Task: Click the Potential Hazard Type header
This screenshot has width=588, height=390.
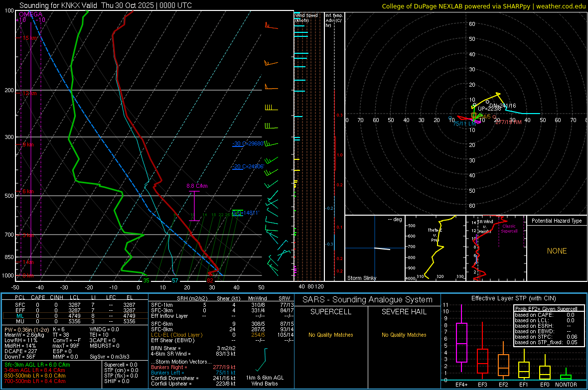Action: (x=557, y=221)
